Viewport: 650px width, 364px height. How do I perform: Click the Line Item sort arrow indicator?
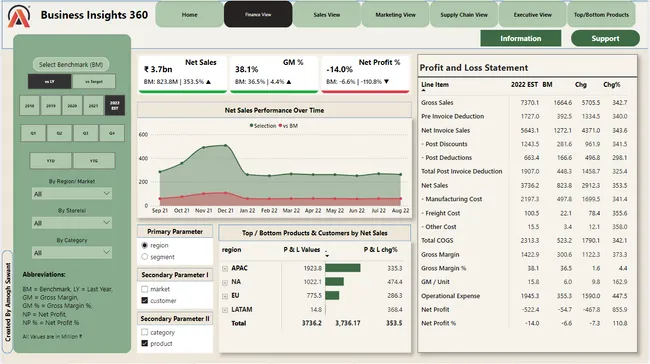tap(423, 90)
